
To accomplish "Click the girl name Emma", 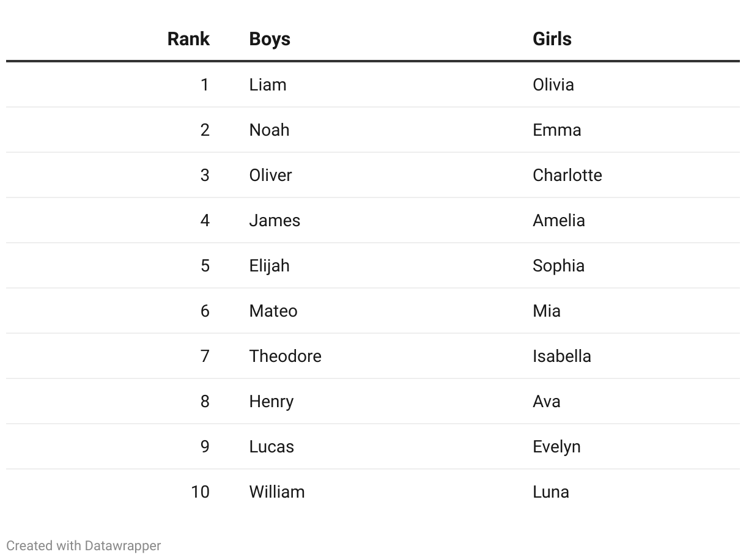I will [x=556, y=130].
